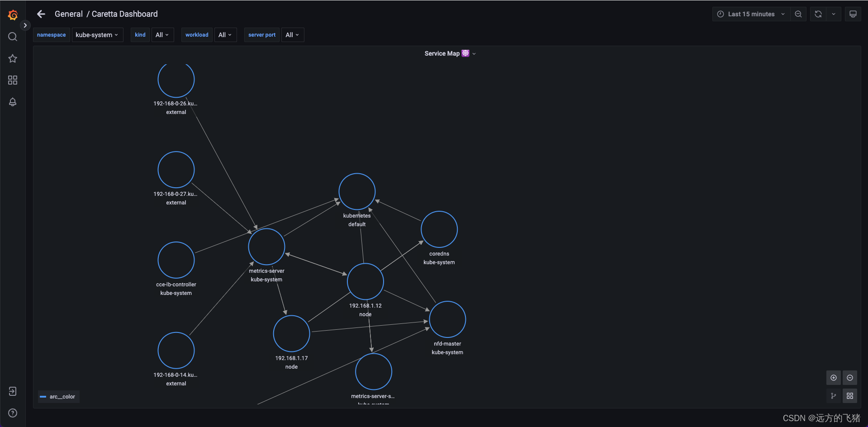Zoom in the graph with plus button

[834, 378]
